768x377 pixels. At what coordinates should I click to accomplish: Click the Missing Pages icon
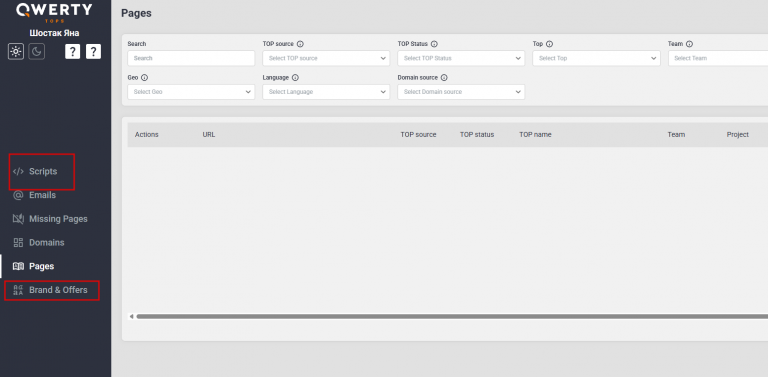click(18, 219)
